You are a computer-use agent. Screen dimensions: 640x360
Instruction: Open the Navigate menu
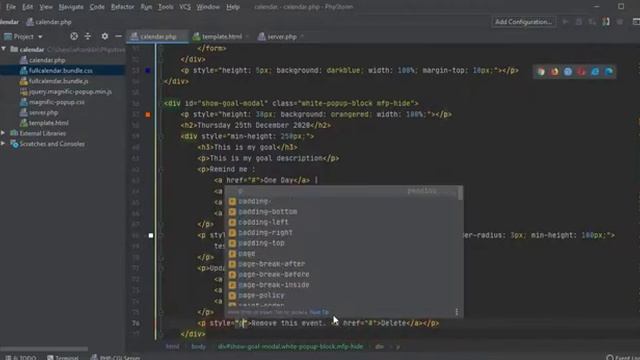click(71, 7)
